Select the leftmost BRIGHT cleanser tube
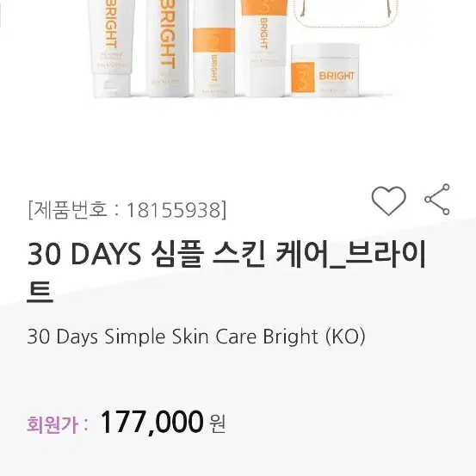The image size is (476, 476). tap(111, 48)
